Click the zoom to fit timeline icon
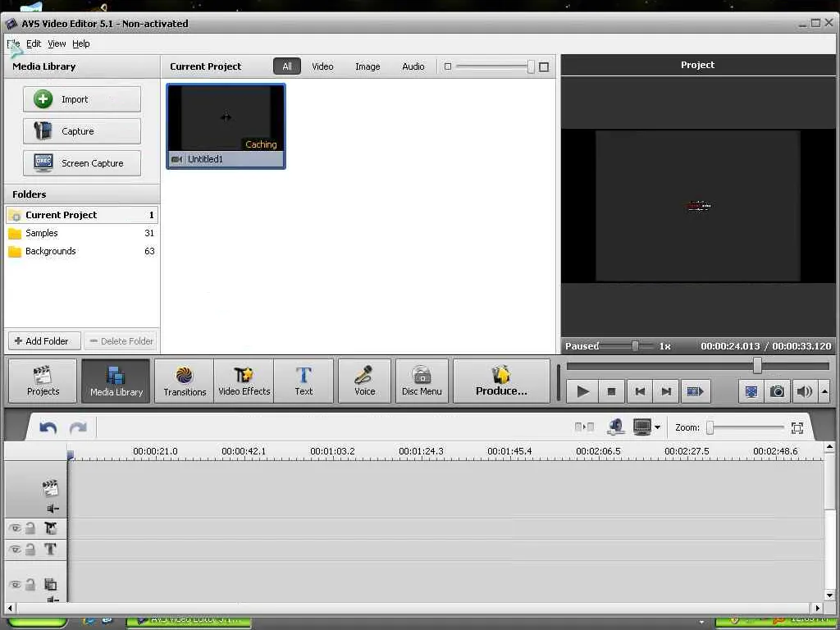 (797, 427)
